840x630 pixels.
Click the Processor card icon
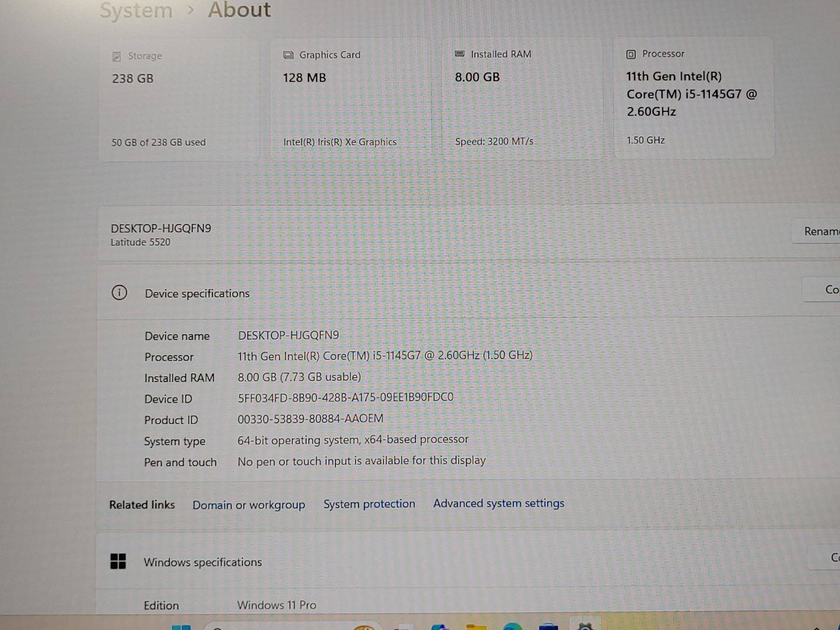click(631, 54)
